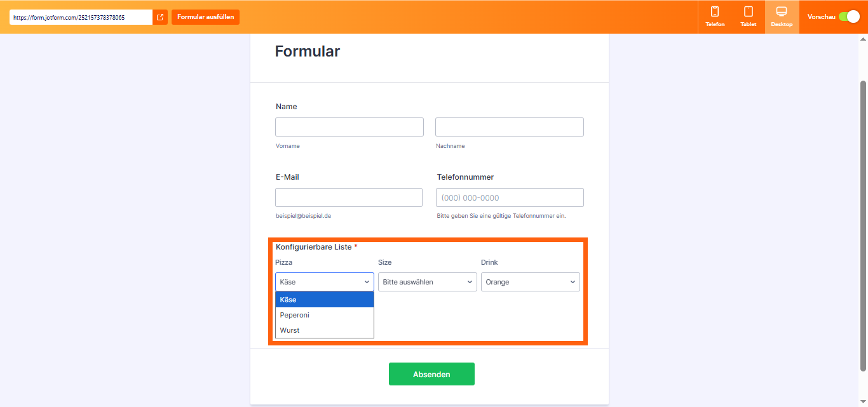Screen dimensions: 868x407
Task: Focus the Nachname input field
Action: [509, 127]
